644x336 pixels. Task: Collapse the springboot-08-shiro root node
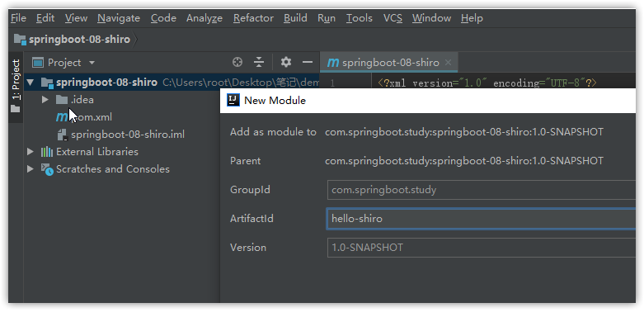point(31,83)
